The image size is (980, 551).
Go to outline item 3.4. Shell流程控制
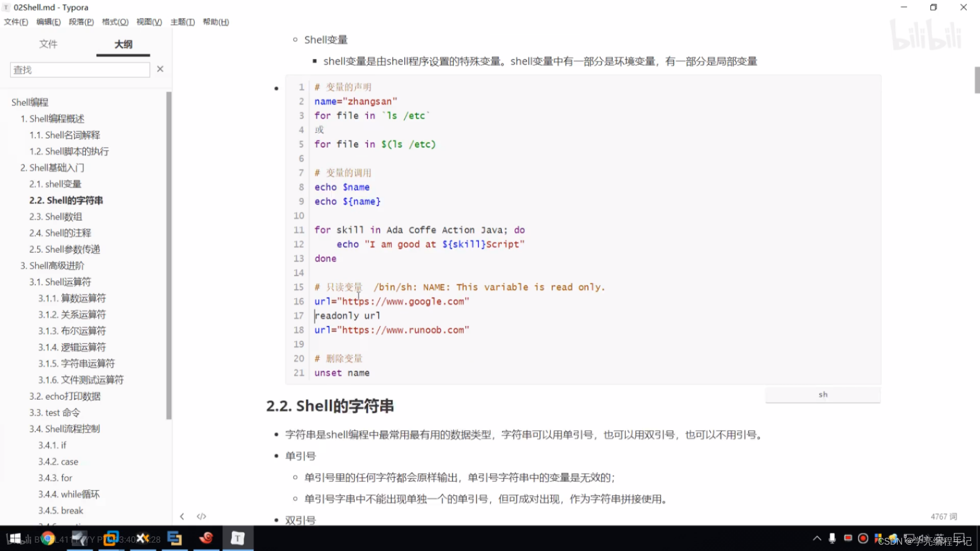tap(65, 429)
